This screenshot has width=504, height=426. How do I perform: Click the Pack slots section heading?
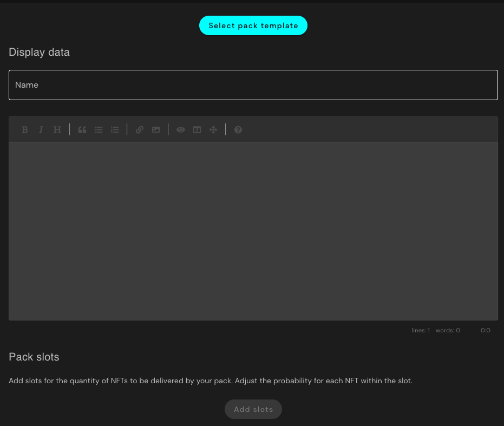coord(34,357)
